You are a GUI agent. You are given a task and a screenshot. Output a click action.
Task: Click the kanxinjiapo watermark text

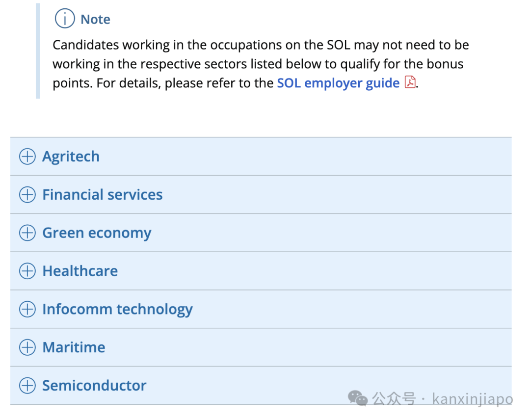click(x=472, y=399)
